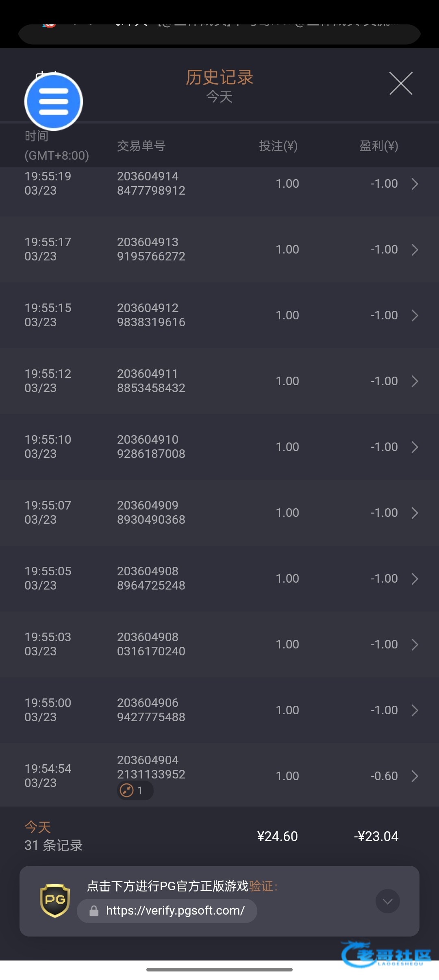Tap the lock icon beside verify URL

point(94,911)
